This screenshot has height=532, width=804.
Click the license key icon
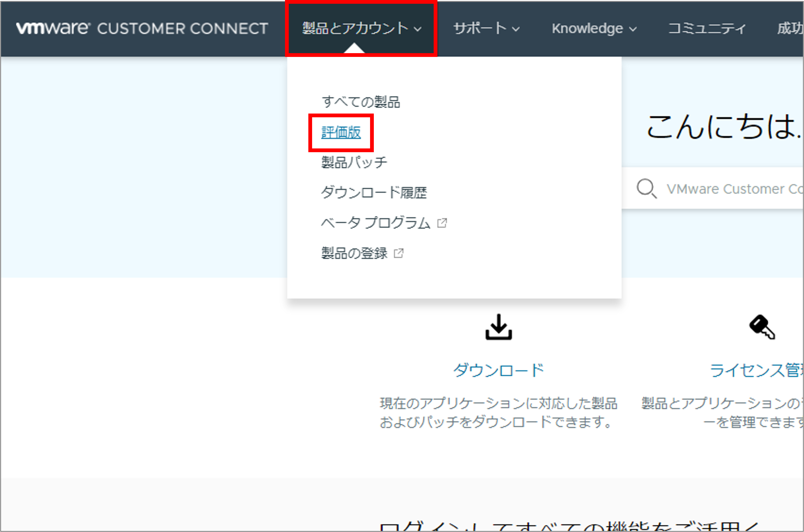(x=762, y=327)
